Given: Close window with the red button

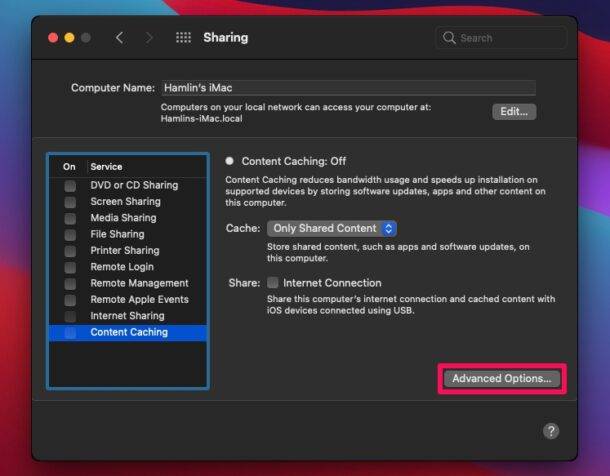Looking at the screenshot, I should pos(53,38).
